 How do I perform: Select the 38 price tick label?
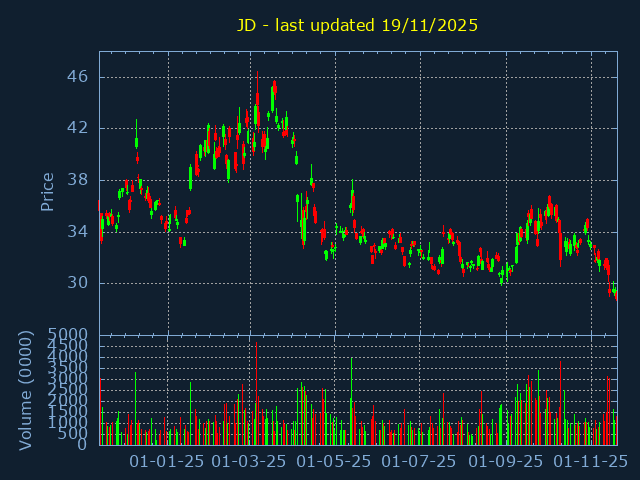[x=79, y=180]
